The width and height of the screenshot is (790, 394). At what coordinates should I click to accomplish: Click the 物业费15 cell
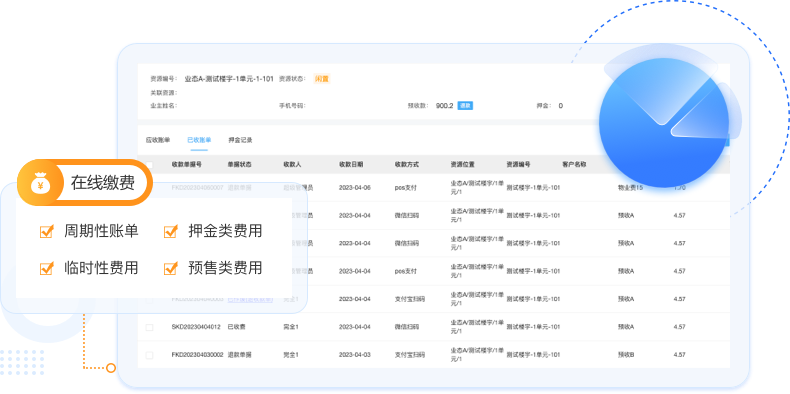630,187
